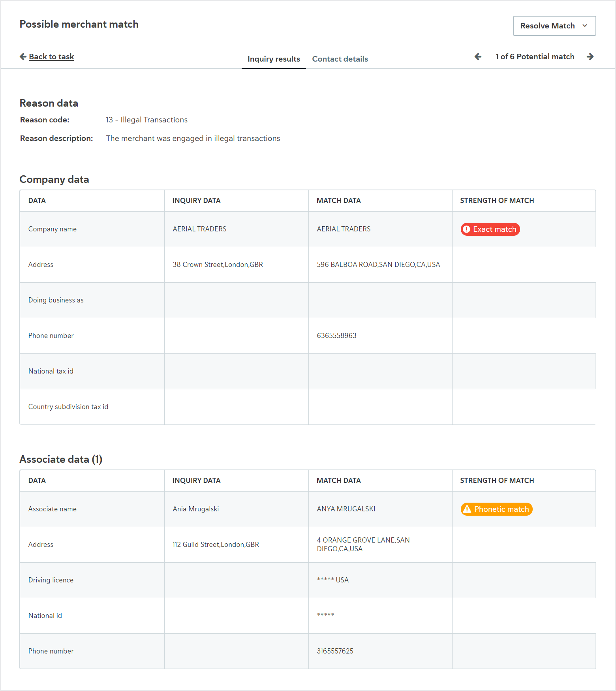Click the warning triangle in Phonetic match
616x691 pixels.
467,509
